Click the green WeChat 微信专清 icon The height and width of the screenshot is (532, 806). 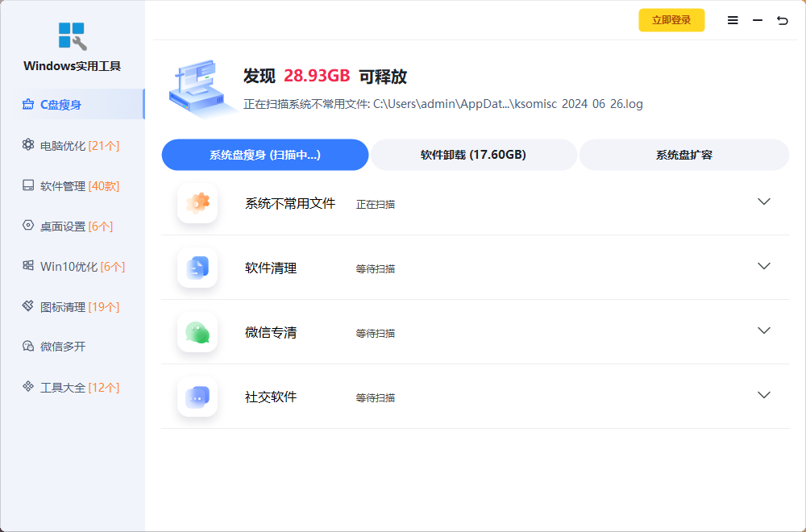(197, 332)
